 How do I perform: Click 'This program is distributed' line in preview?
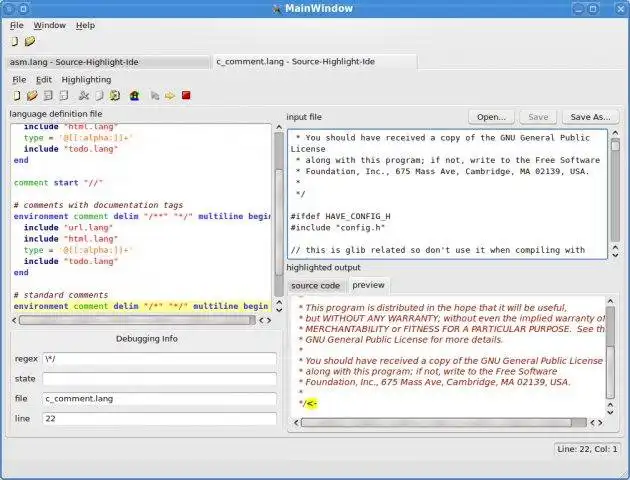click(x=433, y=308)
